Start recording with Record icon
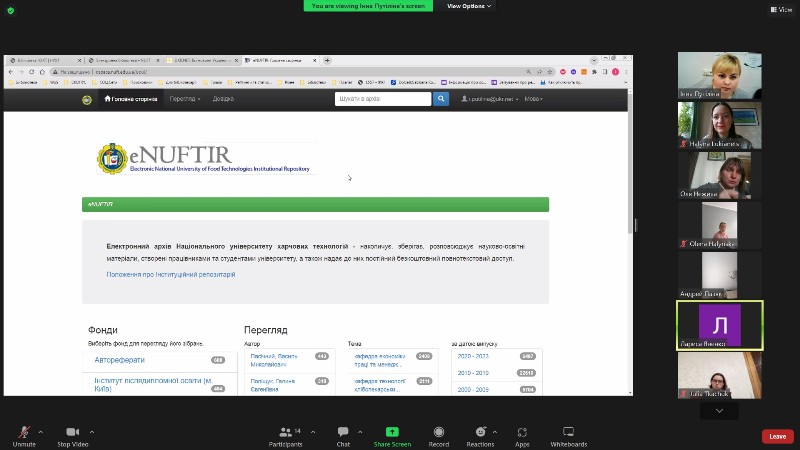This screenshot has height=450, width=800. tap(438, 432)
